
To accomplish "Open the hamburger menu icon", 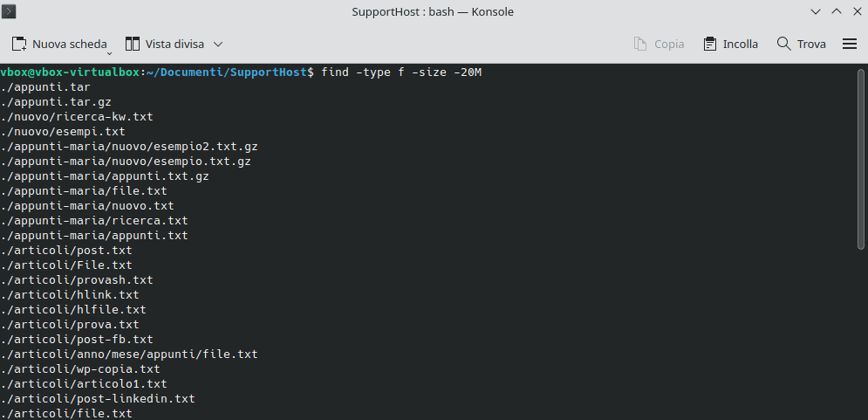I will (x=850, y=44).
